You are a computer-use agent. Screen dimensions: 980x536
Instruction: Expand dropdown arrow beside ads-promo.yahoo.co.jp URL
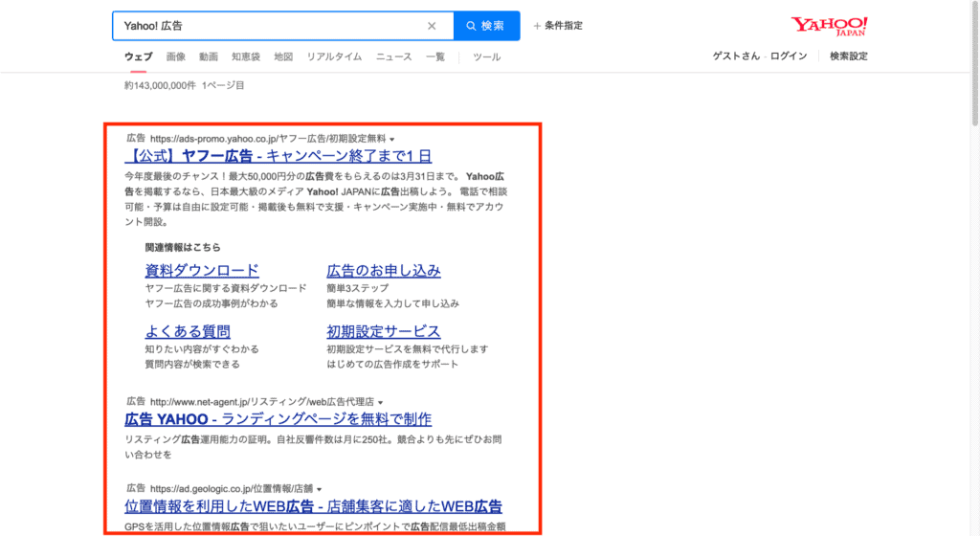pos(392,140)
